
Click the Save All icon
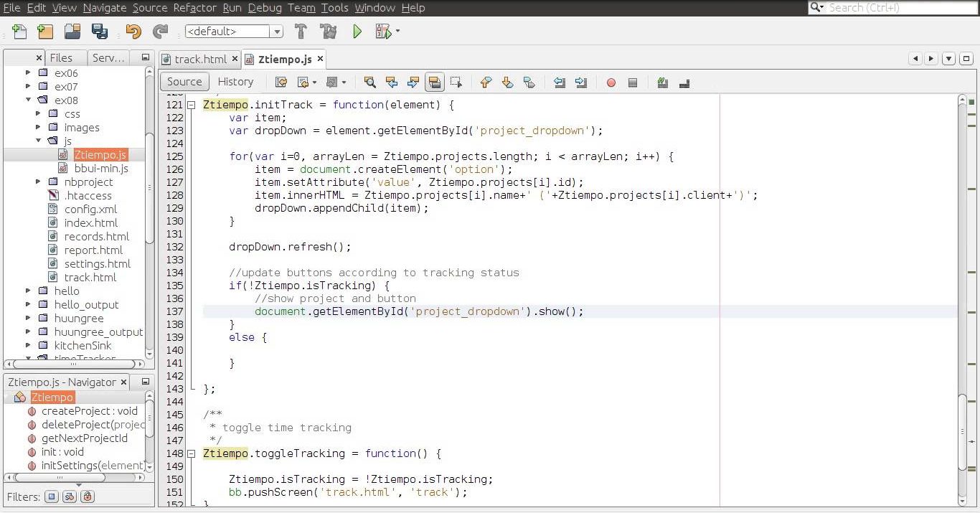(x=100, y=32)
